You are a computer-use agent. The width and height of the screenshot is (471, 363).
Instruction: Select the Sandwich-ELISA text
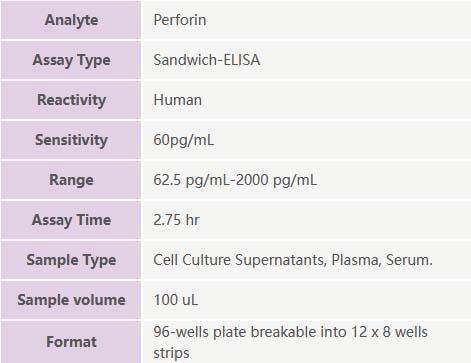coord(207,60)
